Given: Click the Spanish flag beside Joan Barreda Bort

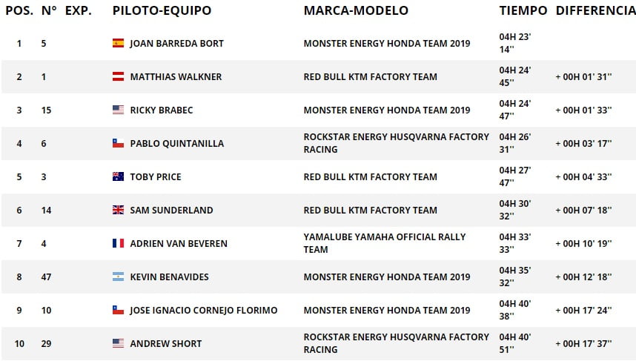Looking at the screenshot, I should (118, 43).
